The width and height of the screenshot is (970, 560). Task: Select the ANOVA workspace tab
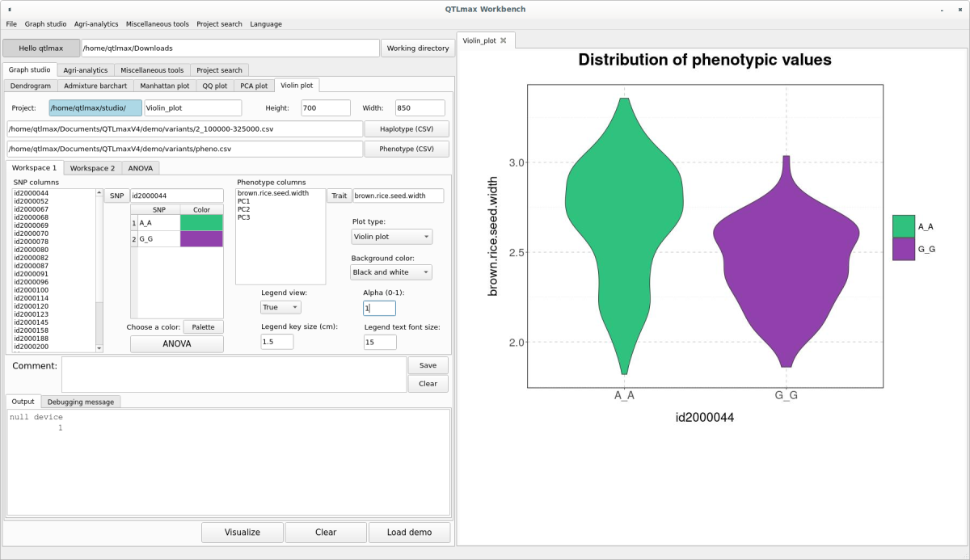coord(140,168)
